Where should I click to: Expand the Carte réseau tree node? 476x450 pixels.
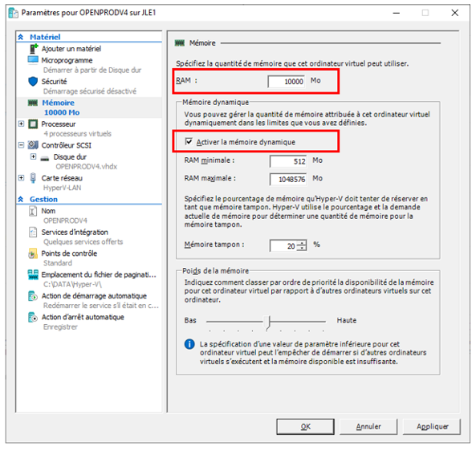coord(21,178)
